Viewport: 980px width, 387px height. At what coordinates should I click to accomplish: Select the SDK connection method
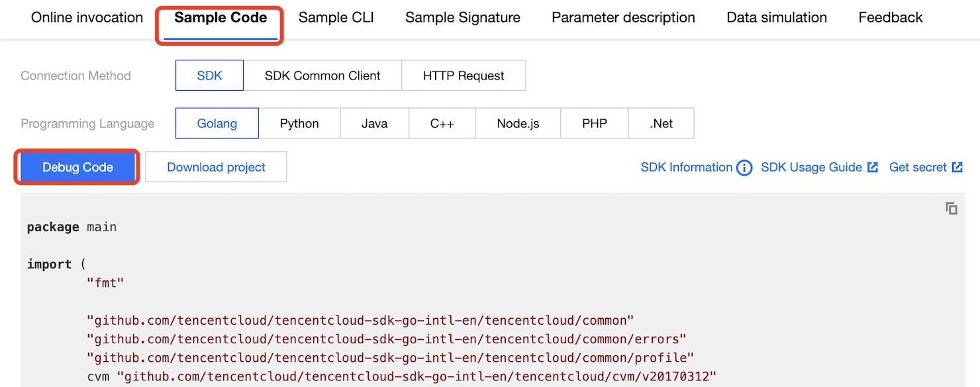coord(209,76)
